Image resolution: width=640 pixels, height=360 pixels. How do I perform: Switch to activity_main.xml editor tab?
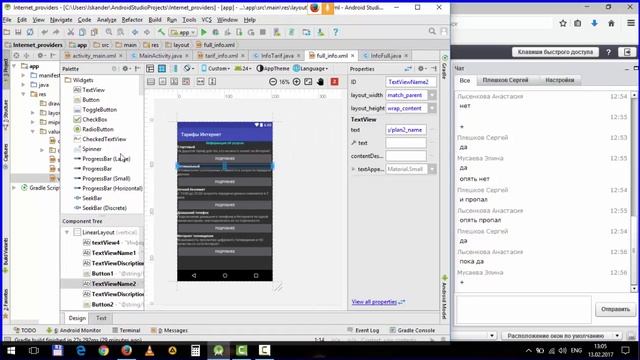93,56
